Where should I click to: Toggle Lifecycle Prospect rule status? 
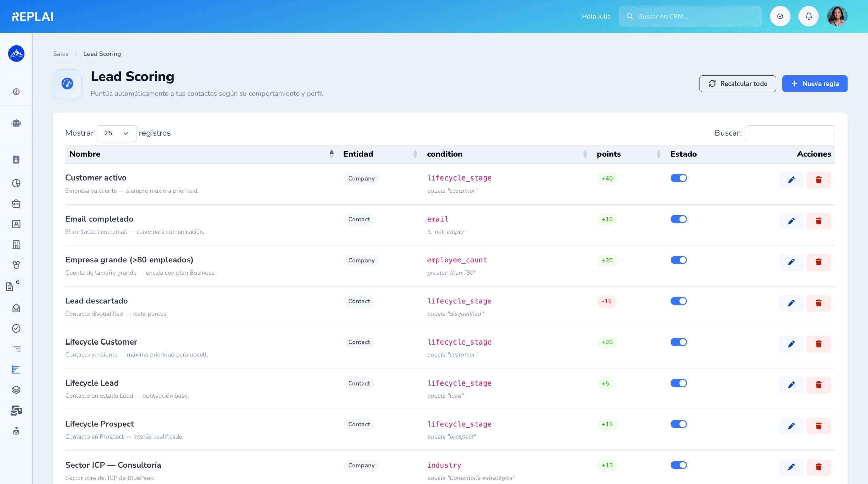[x=678, y=424]
